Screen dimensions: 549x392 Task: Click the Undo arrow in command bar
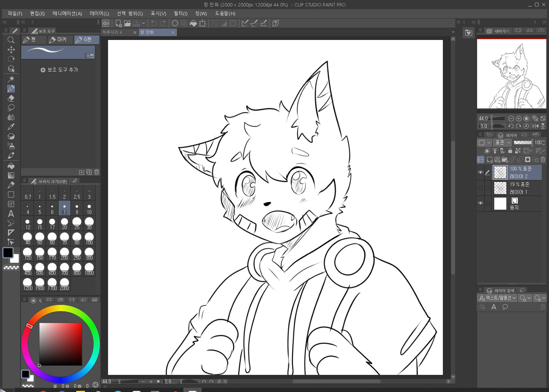[x=154, y=23]
